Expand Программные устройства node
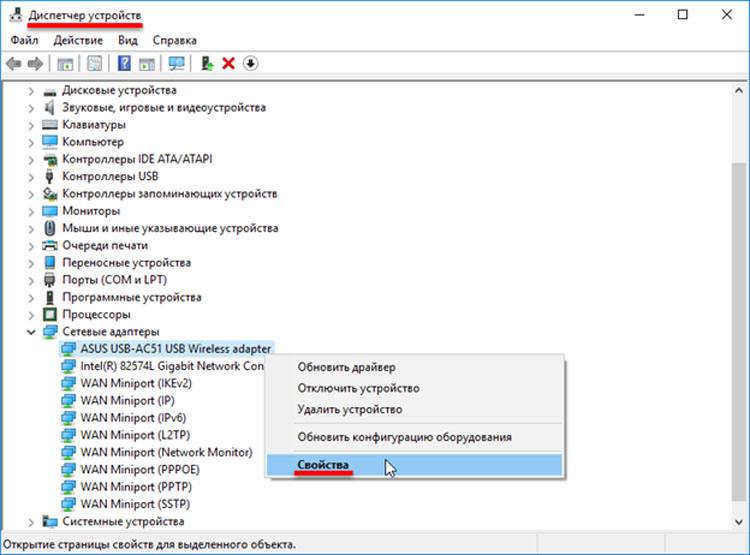 (31, 298)
